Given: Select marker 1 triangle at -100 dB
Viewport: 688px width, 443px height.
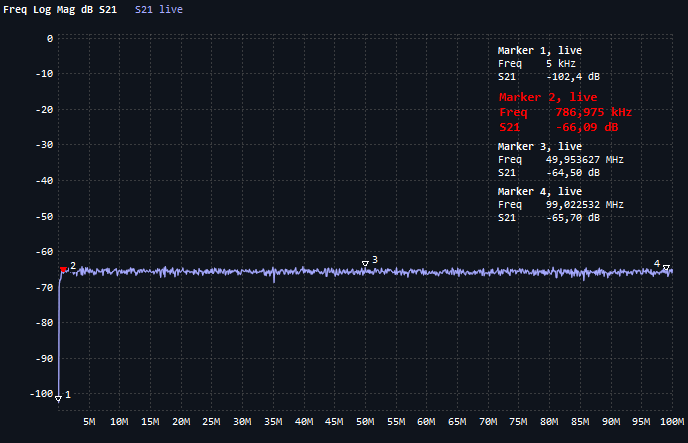Looking at the screenshot, I should tap(58, 398).
